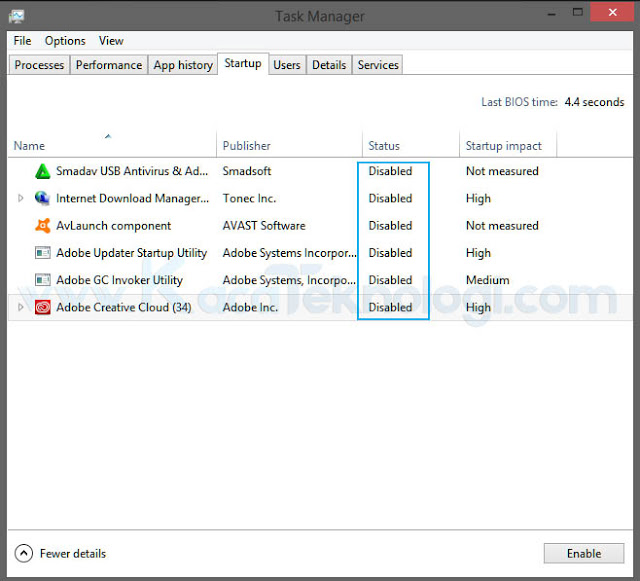Select the Adobe Creative Cloud (34) name

(x=124, y=307)
